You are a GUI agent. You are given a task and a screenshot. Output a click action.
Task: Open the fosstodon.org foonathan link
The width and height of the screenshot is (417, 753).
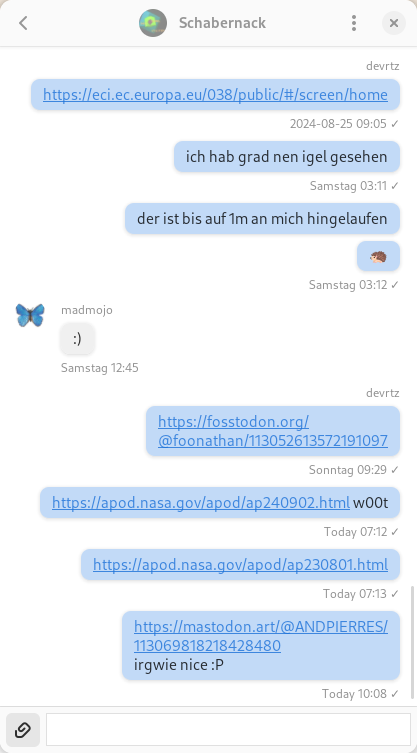[x=272, y=431]
